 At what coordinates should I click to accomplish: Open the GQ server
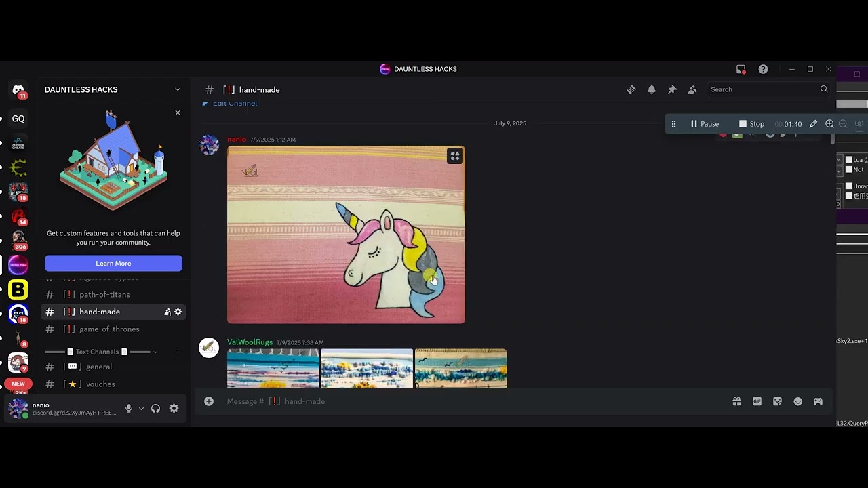click(18, 119)
